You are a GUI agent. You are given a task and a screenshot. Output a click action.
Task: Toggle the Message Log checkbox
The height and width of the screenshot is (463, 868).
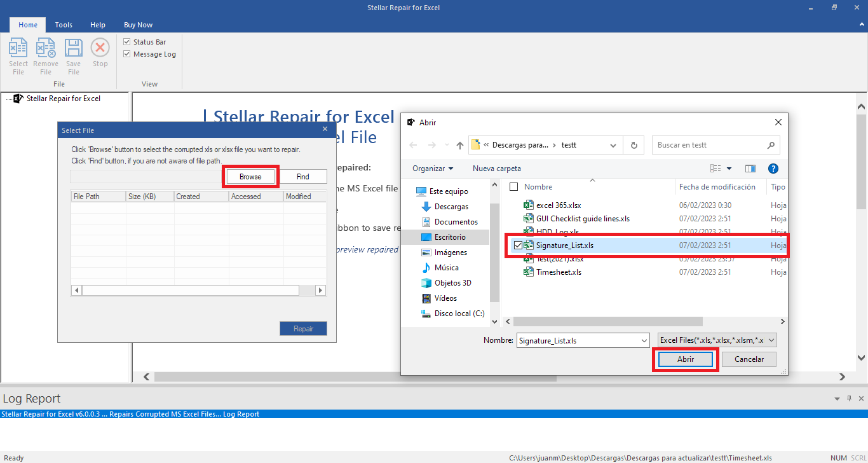click(126, 54)
